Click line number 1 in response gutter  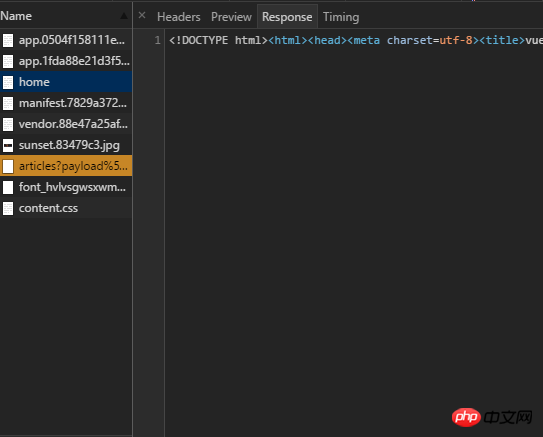pyautogui.click(x=158, y=40)
